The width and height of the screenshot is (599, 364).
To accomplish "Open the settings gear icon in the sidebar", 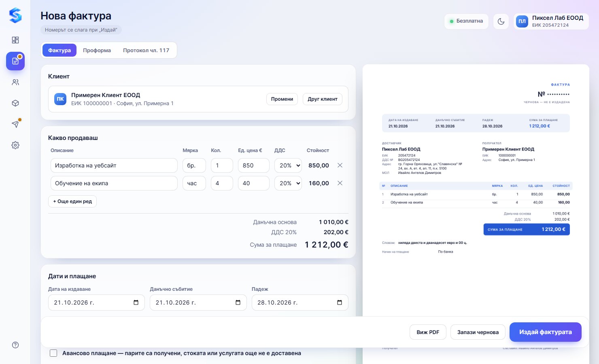I will 15,145.
